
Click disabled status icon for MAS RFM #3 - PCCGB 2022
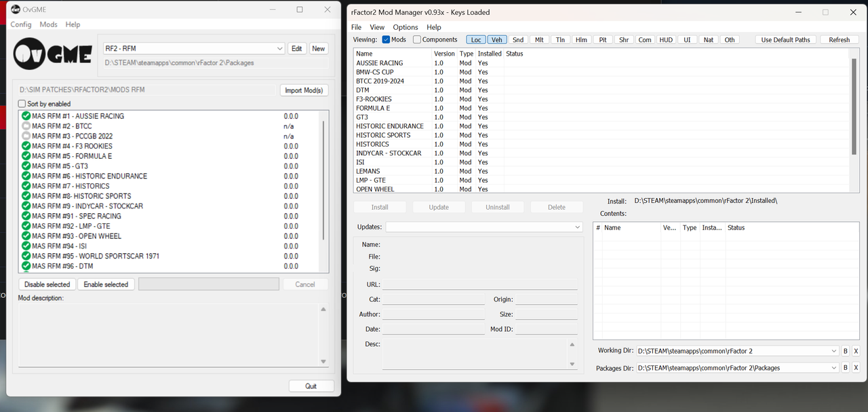(26, 136)
